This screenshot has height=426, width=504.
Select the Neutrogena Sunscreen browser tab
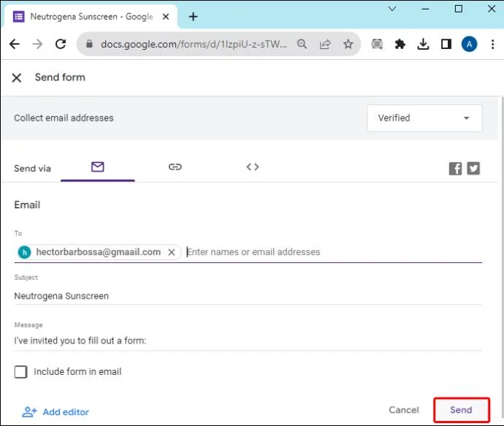pos(91,16)
